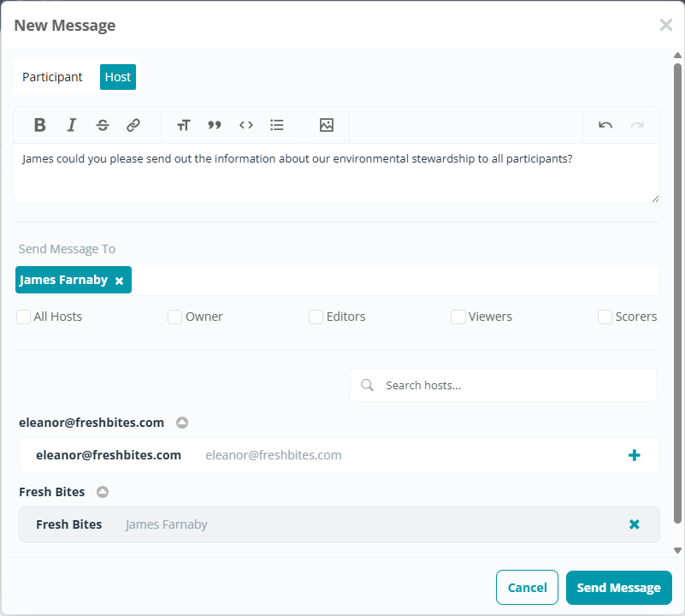Insert a hyperlink using link icon
This screenshot has width=685, height=616.
point(133,125)
